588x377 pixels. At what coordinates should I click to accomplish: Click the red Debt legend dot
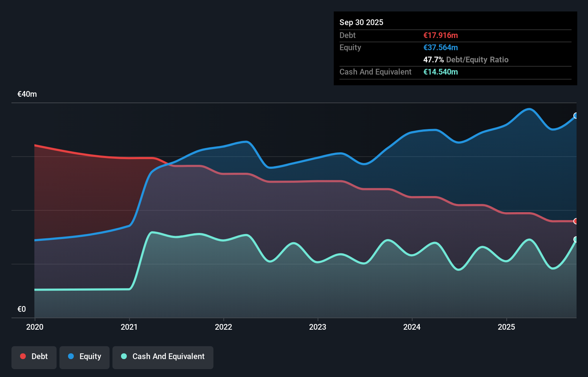coord(23,356)
